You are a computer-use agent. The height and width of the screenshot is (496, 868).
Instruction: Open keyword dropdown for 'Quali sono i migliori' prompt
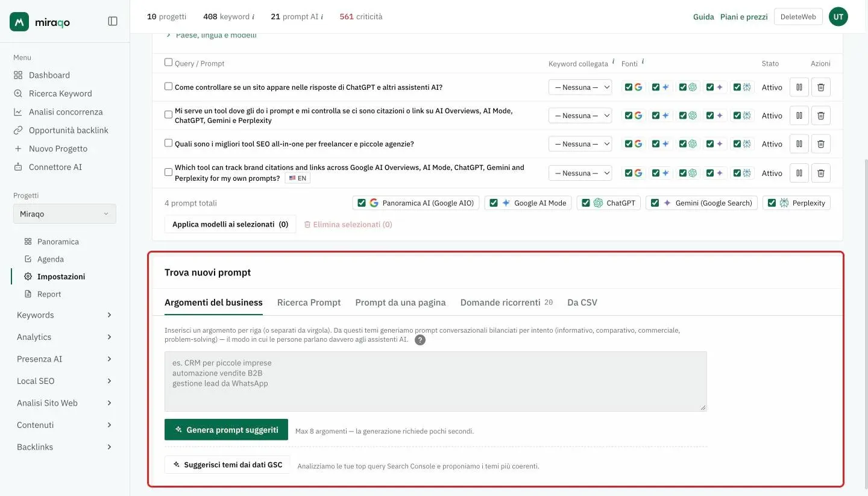580,144
